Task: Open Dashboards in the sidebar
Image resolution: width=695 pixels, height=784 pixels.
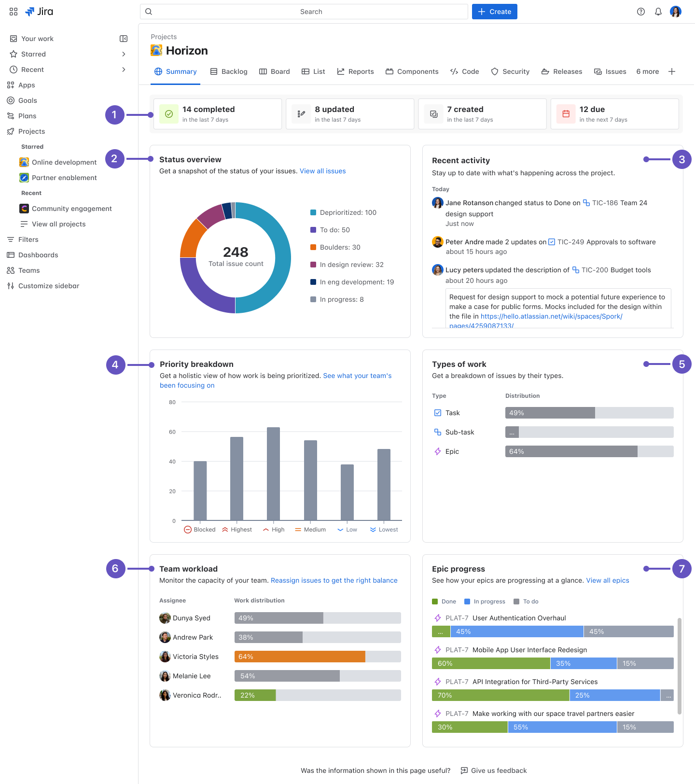Action: coord(32,255)
